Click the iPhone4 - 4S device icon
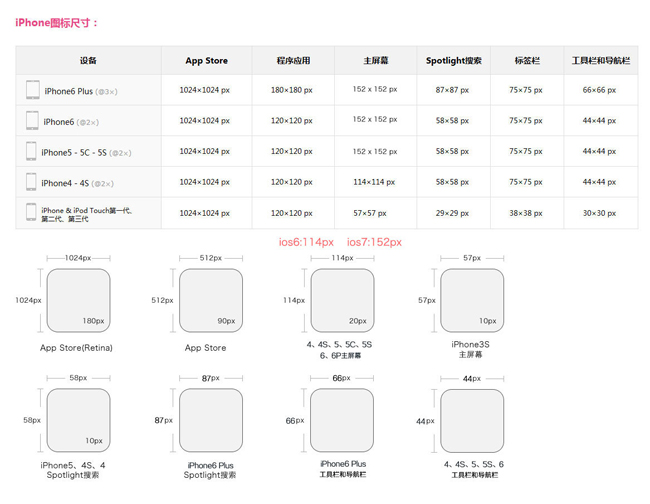The height and width of the screenshot is (504, 650). (31, 182)
